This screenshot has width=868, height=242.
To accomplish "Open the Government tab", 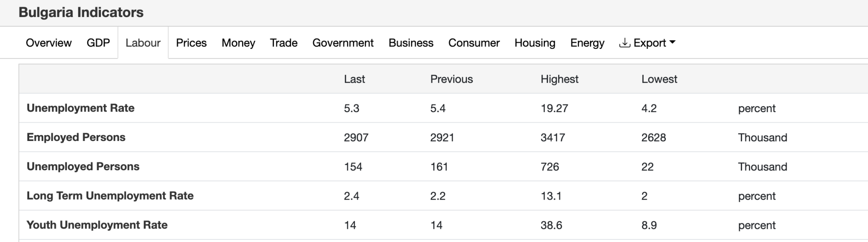I will [x=343, y=43].
